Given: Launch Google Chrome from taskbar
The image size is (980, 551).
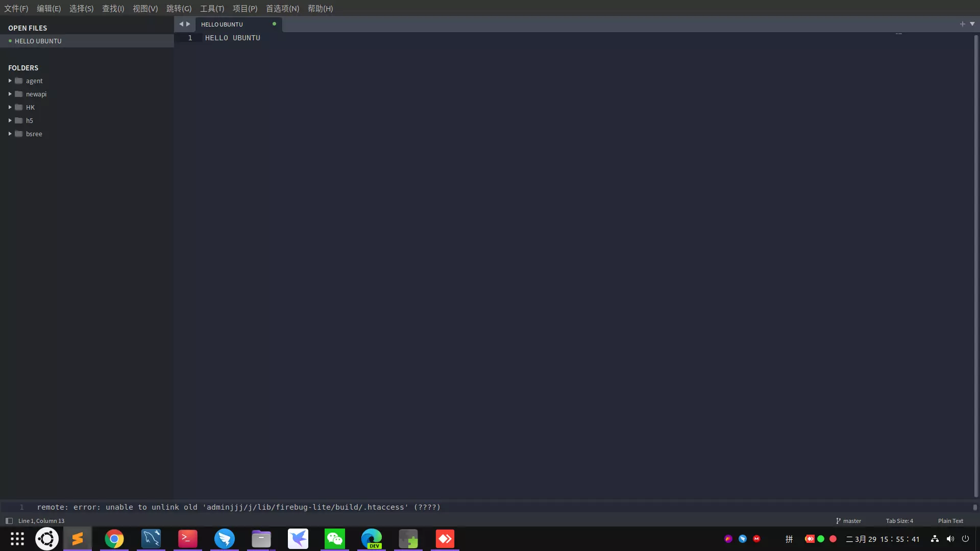Looking at the screenshot, I should click(114, 539).
